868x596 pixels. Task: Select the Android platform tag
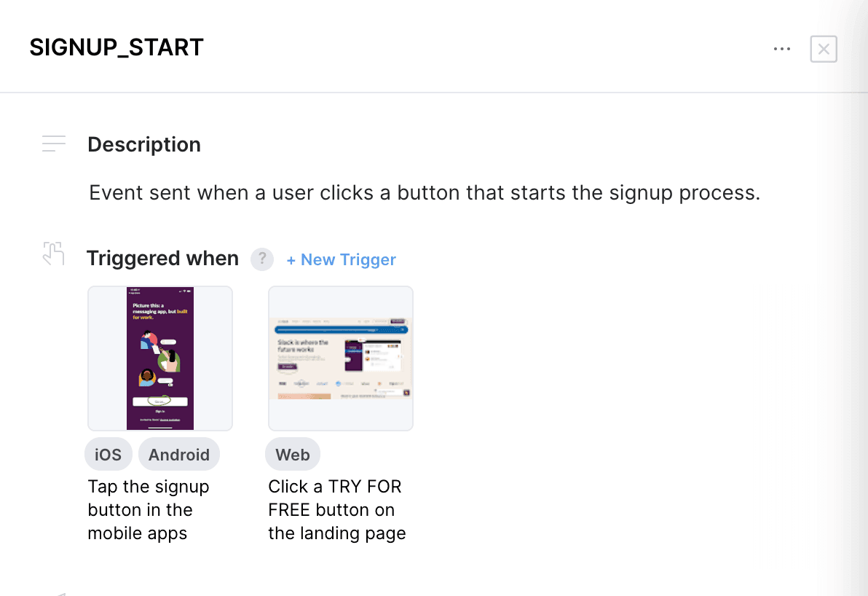coord(179,455)
